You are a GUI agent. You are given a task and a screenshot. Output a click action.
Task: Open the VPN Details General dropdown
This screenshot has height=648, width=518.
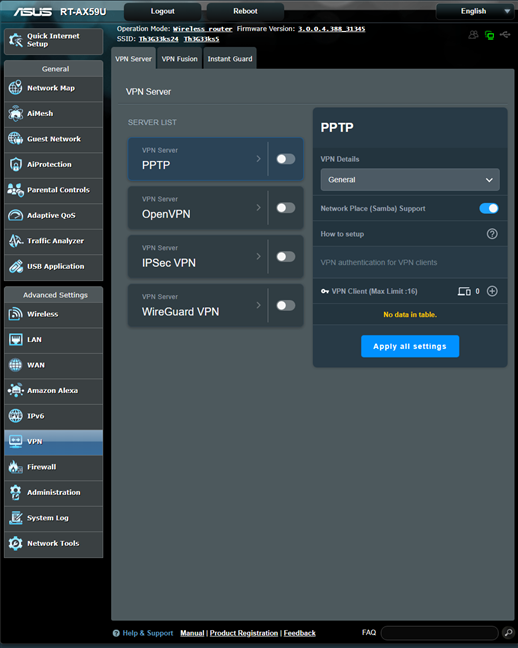point(410,180)
